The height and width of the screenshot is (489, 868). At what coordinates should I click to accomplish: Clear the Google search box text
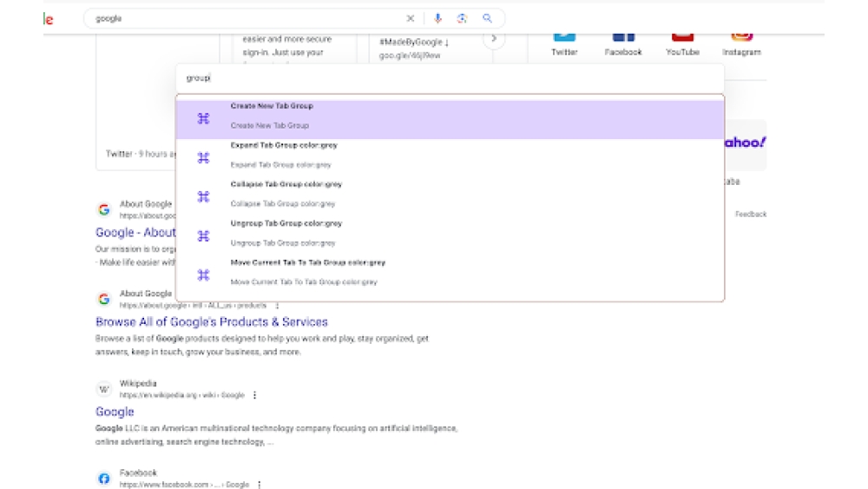tap(411, 18)
